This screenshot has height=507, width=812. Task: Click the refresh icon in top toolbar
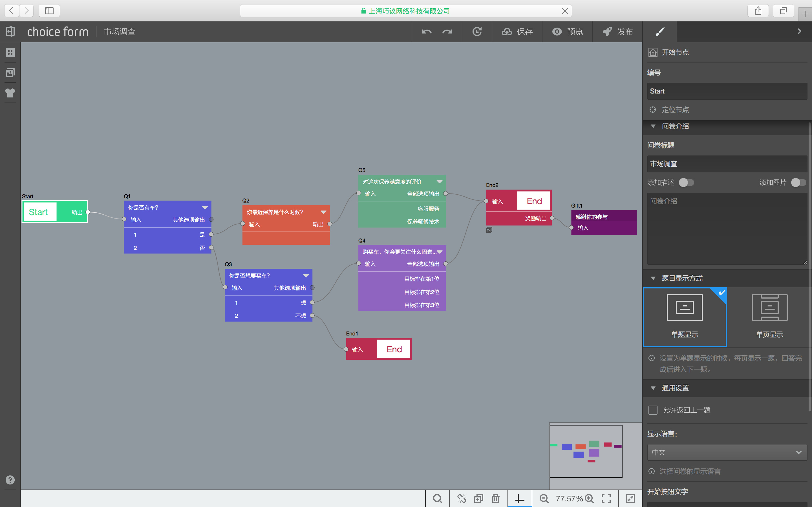[477, 32]
